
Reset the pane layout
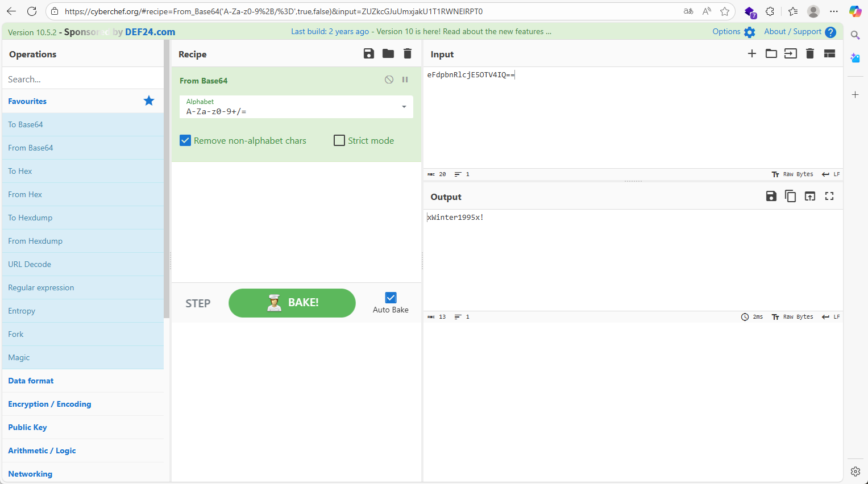point(829,53)
